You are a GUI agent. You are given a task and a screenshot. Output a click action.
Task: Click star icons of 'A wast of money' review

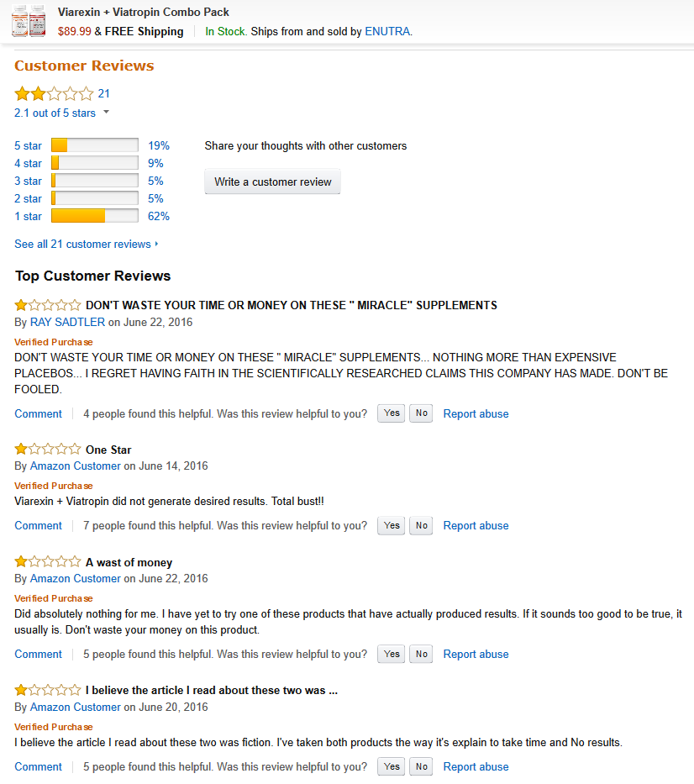coord(48,562)
